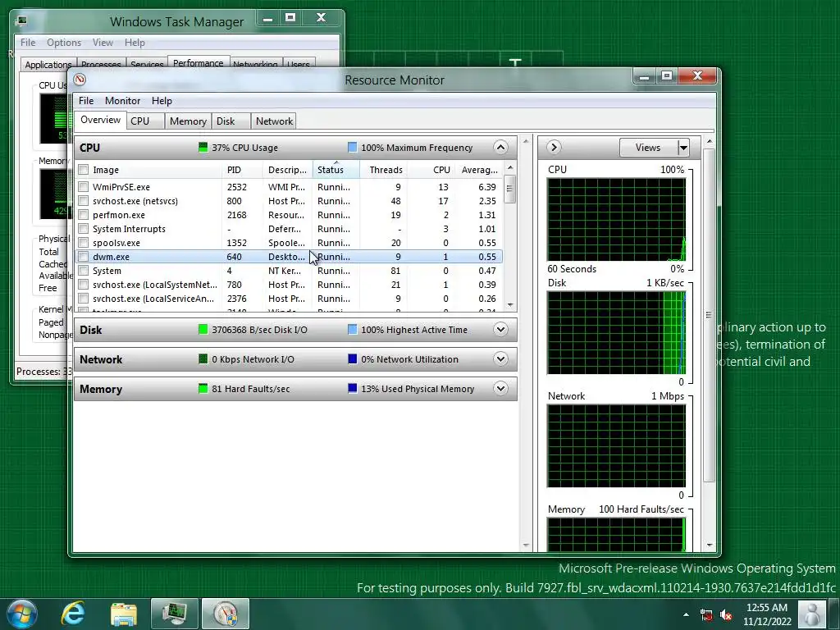Open Resource Monitor File menu
840x630 pixels.
pos(85,101)
